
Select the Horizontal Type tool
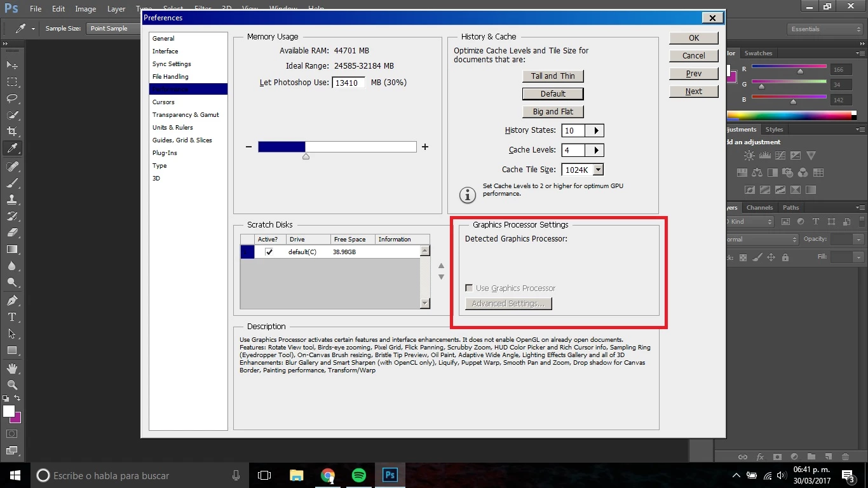[x=12, y=316]
